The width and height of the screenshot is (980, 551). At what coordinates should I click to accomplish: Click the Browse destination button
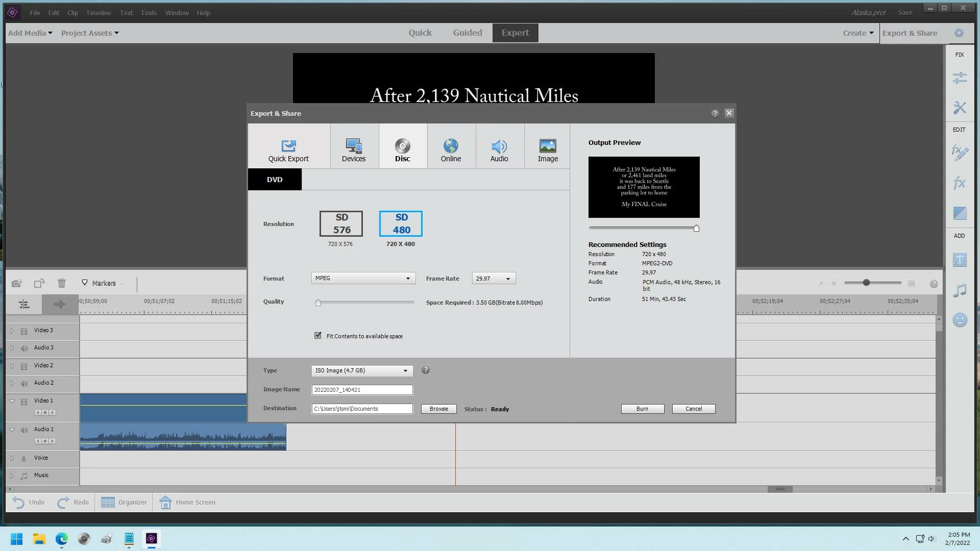pyautogui.click(x=438, y=409)
